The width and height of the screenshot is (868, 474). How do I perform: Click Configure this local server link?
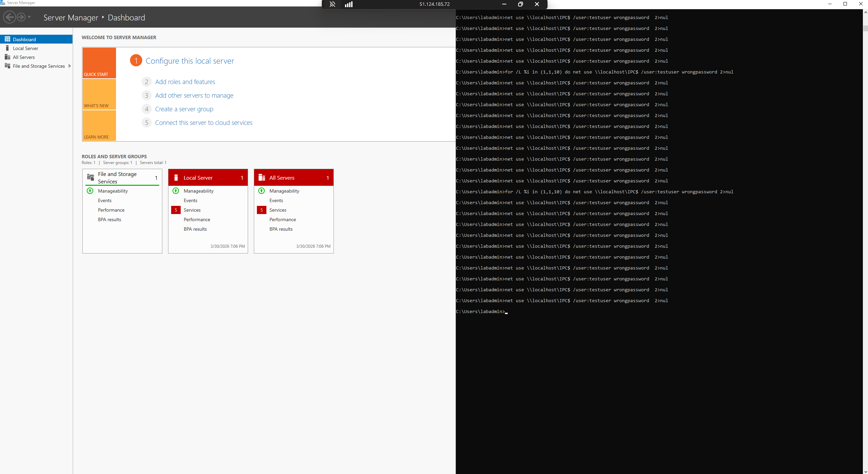pyautogui.click(x=190, y=61)
